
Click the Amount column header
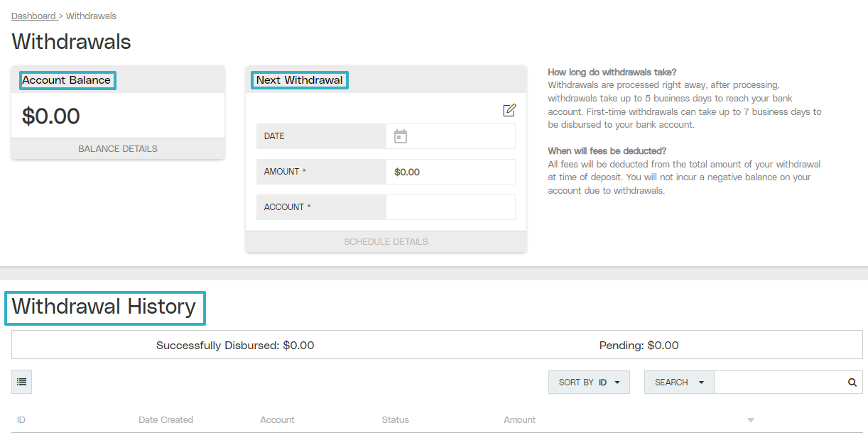[519, 419]
